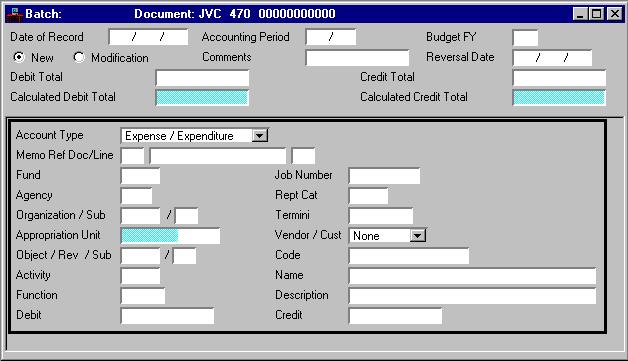This screenshot has width=628, height=361.
Task: Click the 'Job Number' label
Action: click(304, 175)
